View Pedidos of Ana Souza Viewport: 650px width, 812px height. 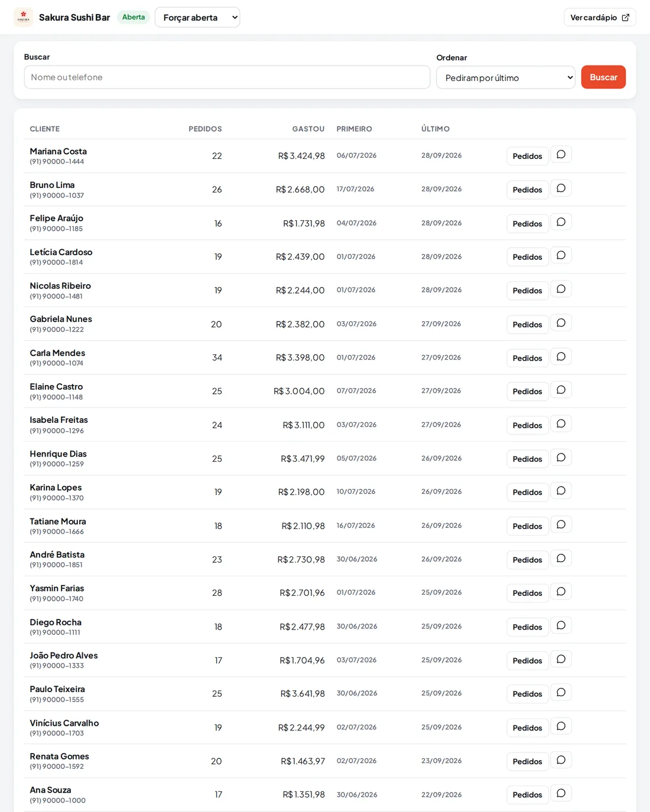click(x=527, y=795)
